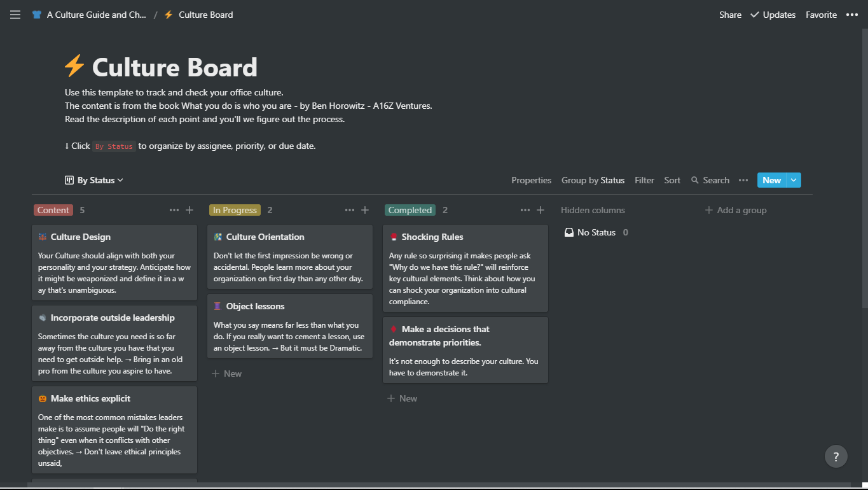Toggle Favorite for this page
Viewport: 868px width, 490px height.
tap(821, 15)
